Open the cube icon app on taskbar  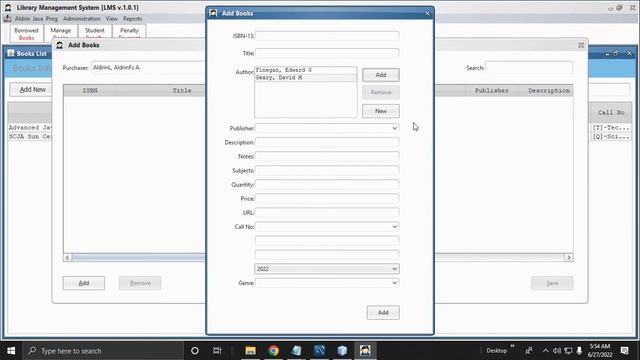[x=342, y=351]
